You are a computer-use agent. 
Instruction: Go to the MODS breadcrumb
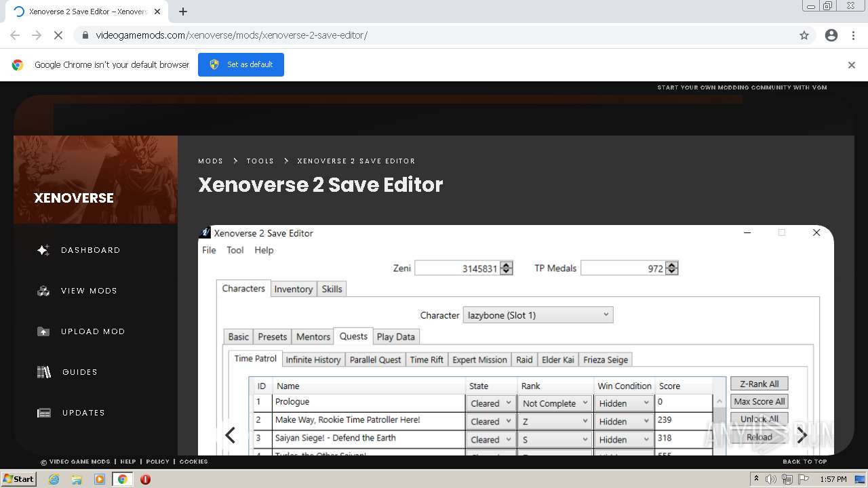pyautogui.click(x=210, y=161)
